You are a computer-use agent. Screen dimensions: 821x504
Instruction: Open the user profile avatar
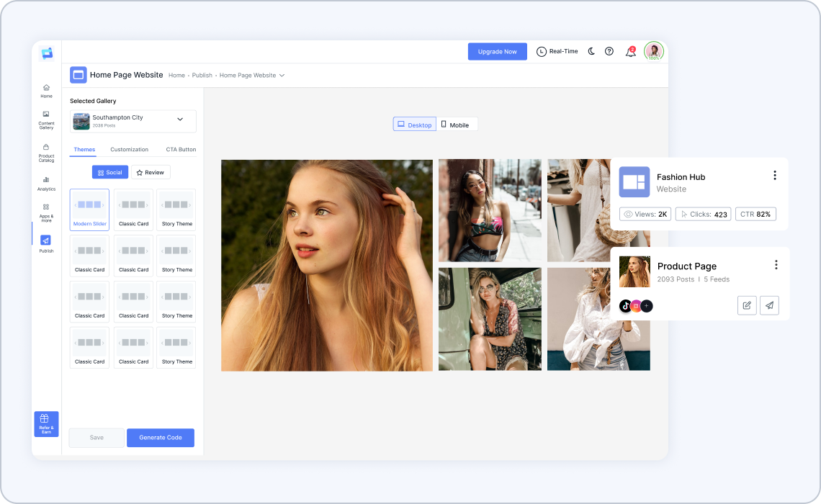[654, 51]
